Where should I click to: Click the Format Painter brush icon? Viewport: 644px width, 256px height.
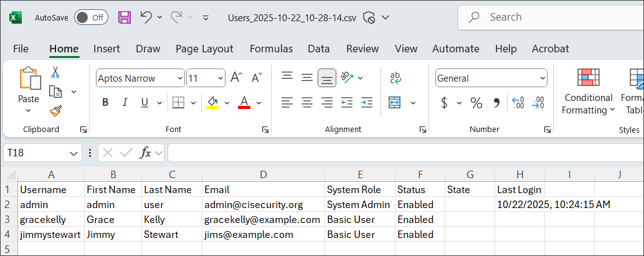[x=55, y=111]
